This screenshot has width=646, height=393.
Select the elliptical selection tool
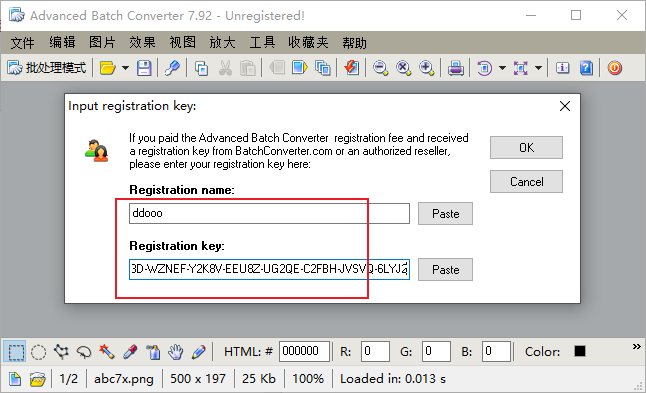click(x=39, y=352)
